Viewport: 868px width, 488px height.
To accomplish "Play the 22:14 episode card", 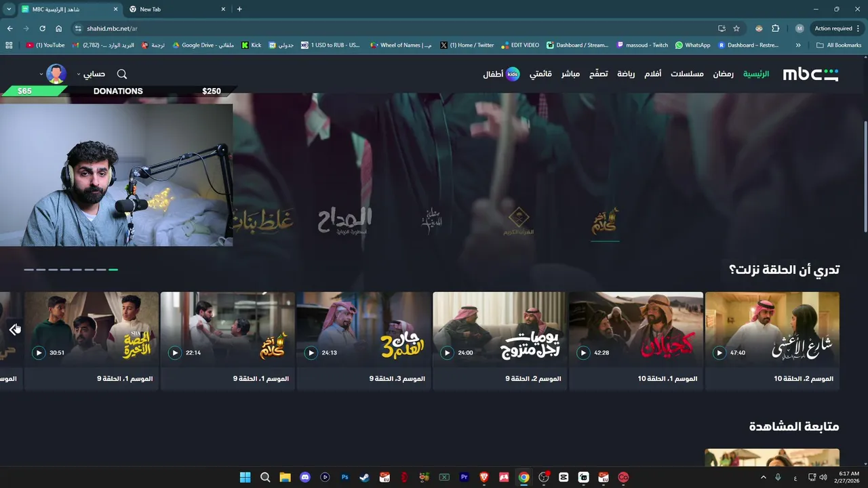I will coord(175,352).
